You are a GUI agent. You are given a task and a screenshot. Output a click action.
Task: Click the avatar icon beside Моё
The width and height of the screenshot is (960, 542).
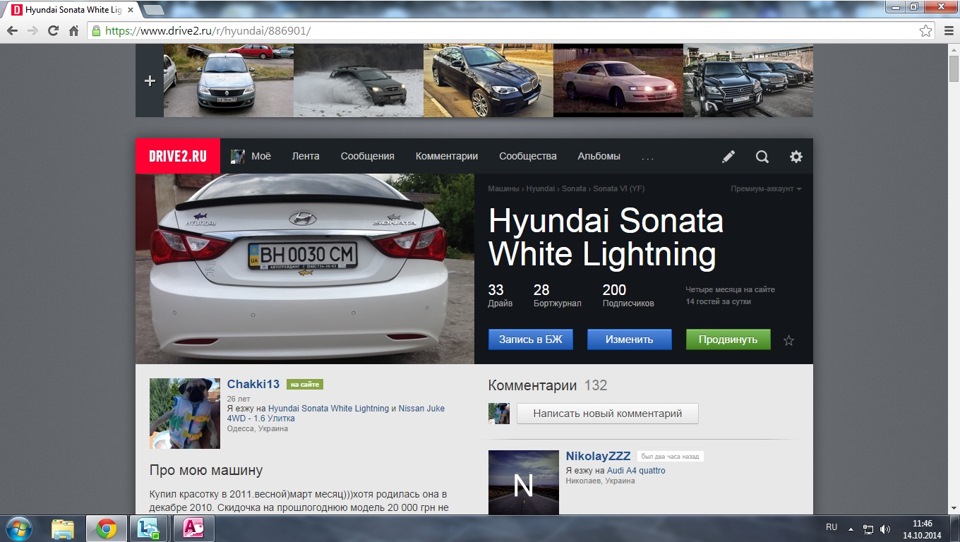point(238,156)
